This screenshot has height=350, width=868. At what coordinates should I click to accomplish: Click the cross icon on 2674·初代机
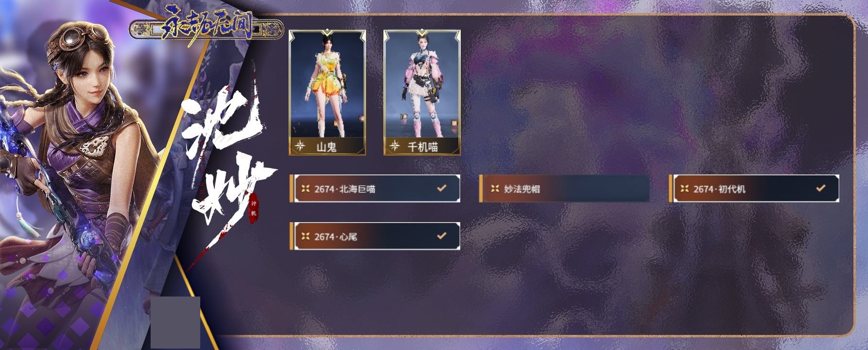coord(684,189)
